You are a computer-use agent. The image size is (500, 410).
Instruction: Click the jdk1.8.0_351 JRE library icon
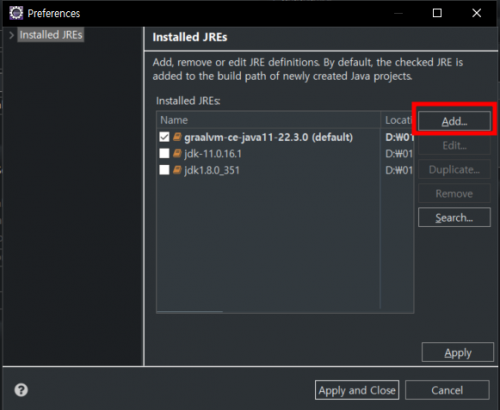pos(177,170)
